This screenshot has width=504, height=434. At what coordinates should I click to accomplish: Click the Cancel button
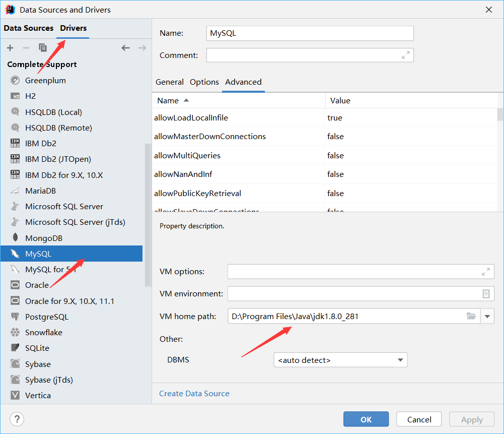[419, 419]
